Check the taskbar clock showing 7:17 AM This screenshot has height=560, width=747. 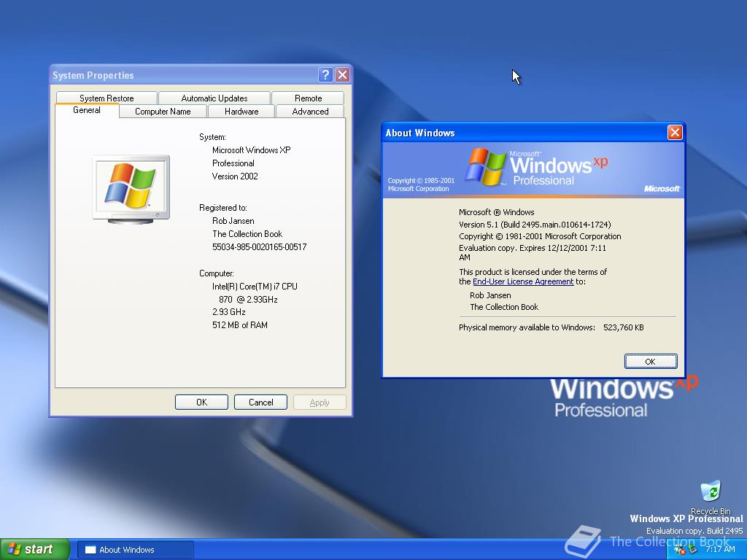(x=720, y=549)
